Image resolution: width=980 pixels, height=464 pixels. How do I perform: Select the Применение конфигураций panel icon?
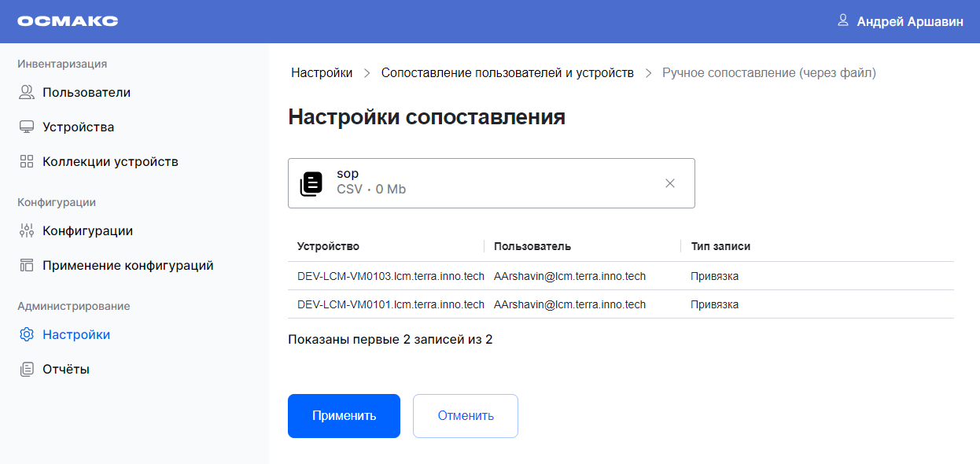tap(26, 265)
